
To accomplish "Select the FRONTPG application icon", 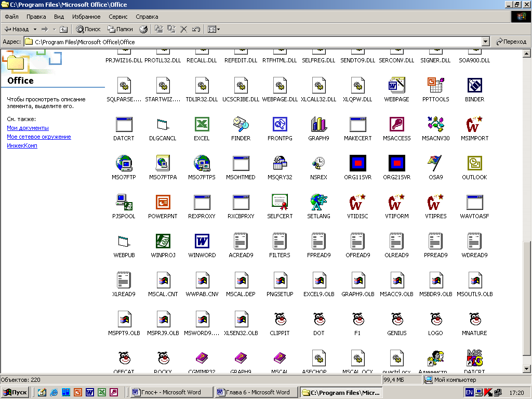I will 280,125.
